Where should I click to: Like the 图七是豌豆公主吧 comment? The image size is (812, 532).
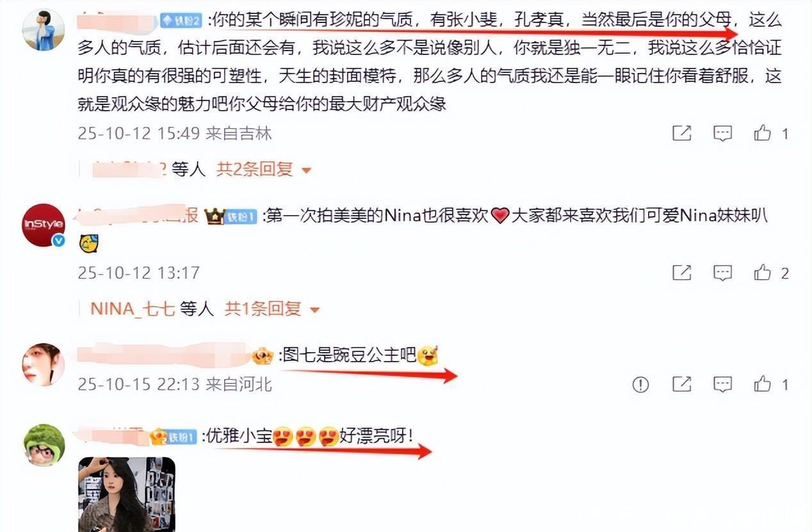coord(762,384)
